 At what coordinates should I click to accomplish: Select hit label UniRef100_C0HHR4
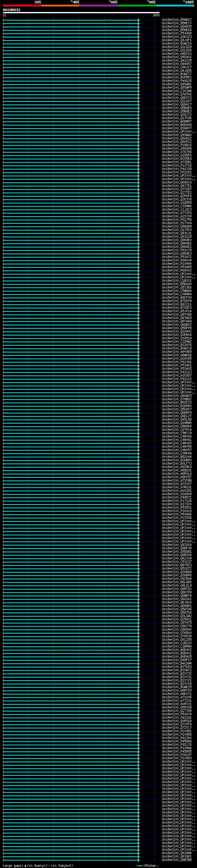[x=177, y=294]
